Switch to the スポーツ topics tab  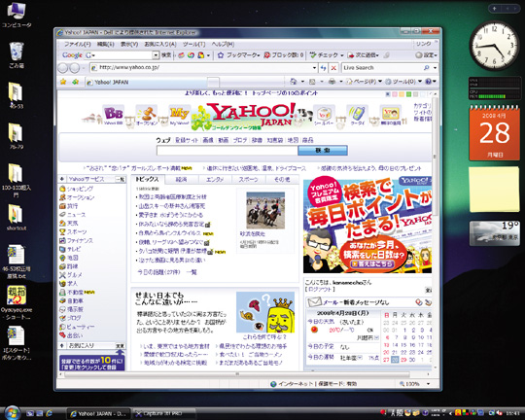[248, 180]
